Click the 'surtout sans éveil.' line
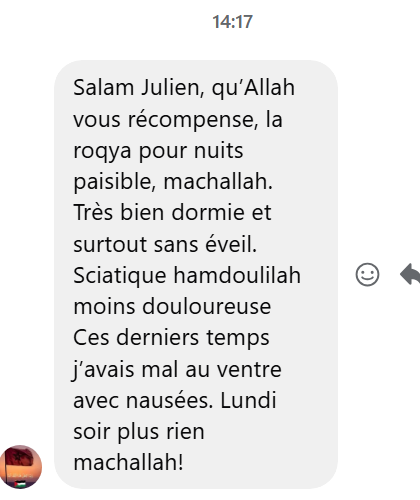The image size is (420, 500). pos(165,244)
